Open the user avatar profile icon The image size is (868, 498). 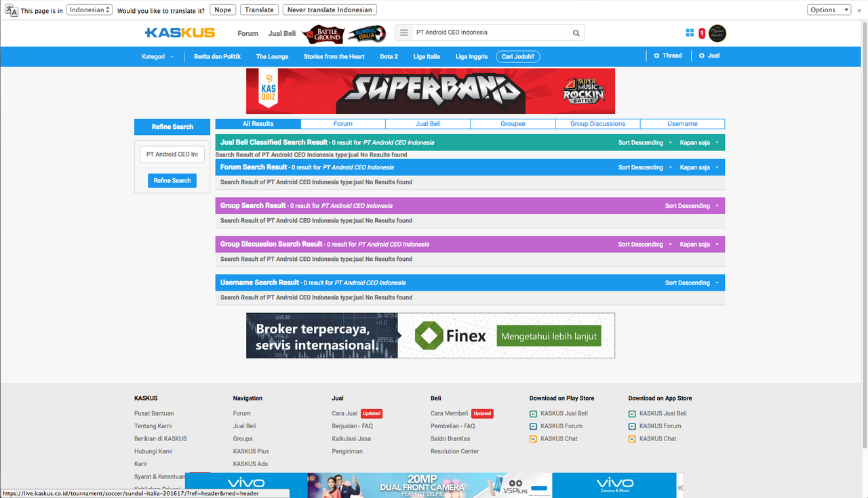point(717,33)
